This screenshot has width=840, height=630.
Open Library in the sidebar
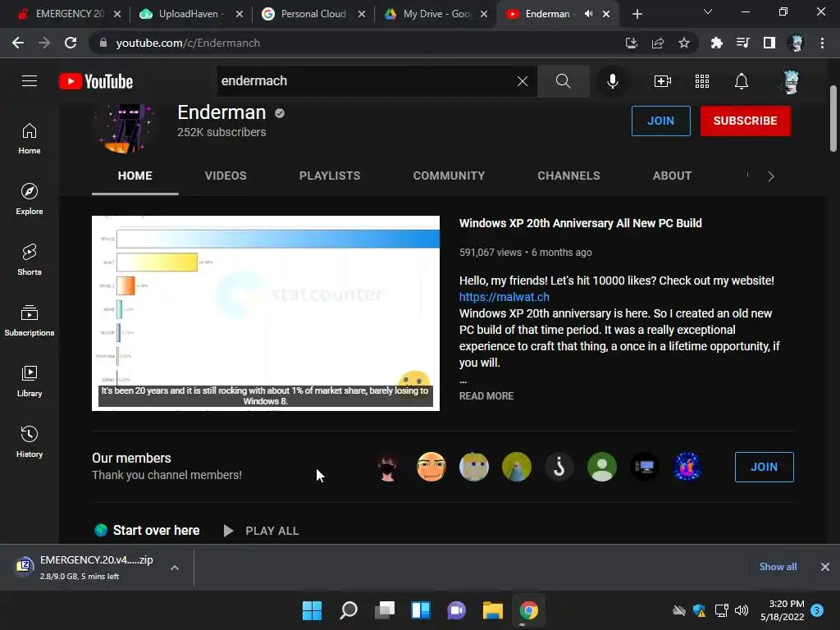[x=30, y=381]
